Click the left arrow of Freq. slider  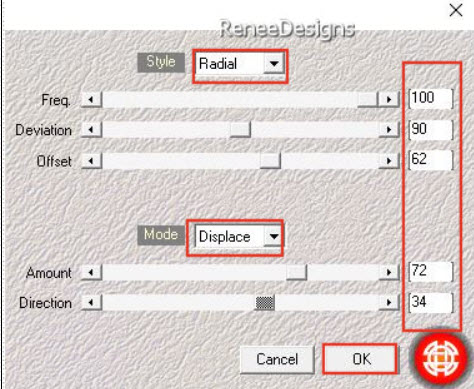[x=91, y=99]
